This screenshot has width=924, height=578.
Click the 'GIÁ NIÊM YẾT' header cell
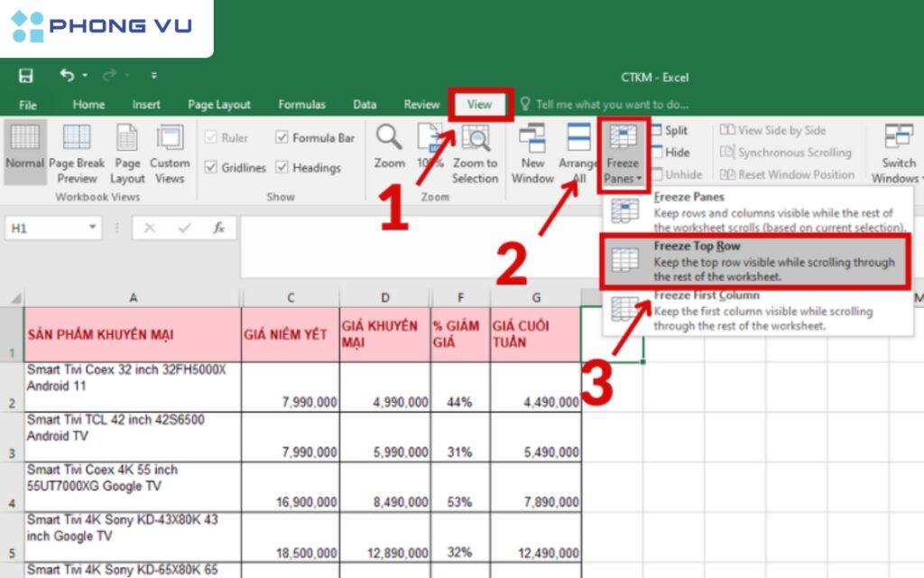click(291, 334)
